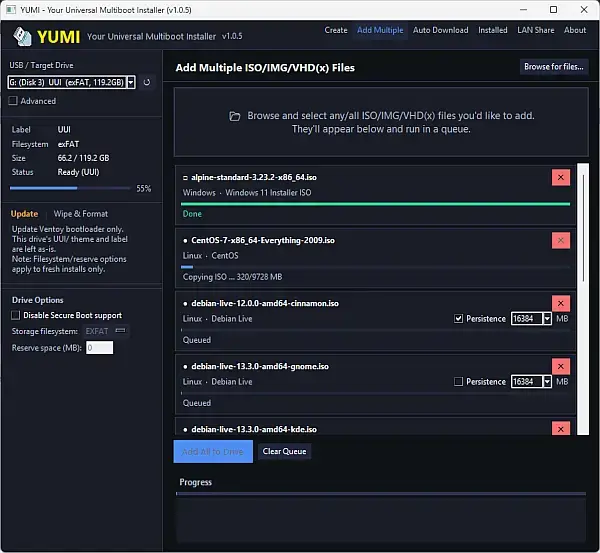Click the YUMI logo icon
Viewport: 600px width, 553px height.
click(22, 36)
